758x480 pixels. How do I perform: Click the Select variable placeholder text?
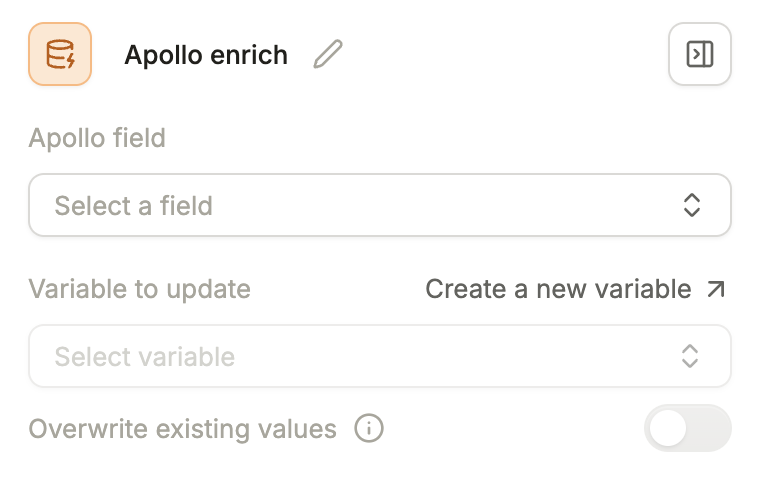[144, 356]
